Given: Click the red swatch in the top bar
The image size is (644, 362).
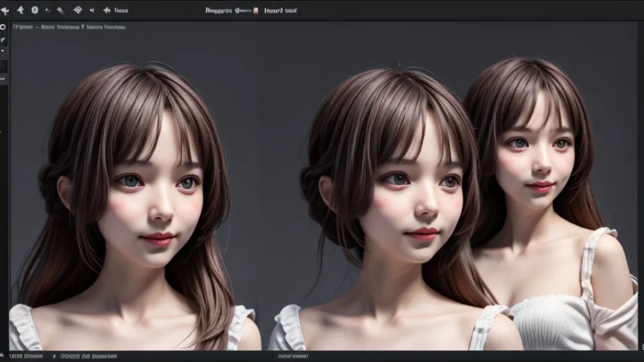Looking at the screenshot, I should [256, 10].
